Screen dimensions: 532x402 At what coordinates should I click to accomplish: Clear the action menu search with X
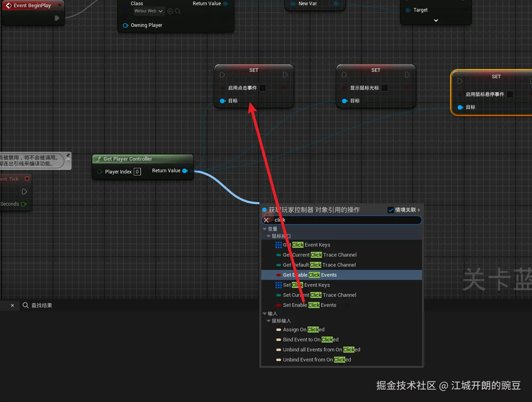pyautogui.click(x=266, y=220)
